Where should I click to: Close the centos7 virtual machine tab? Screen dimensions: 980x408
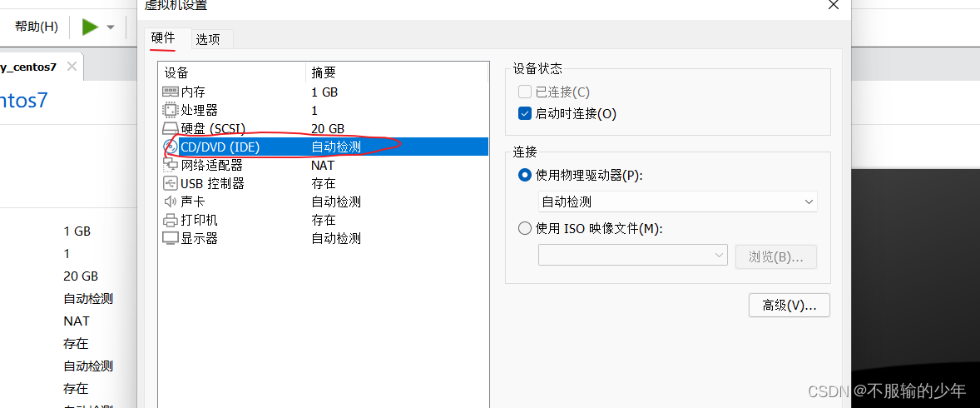pyautogui.click(x=72, y=67)
